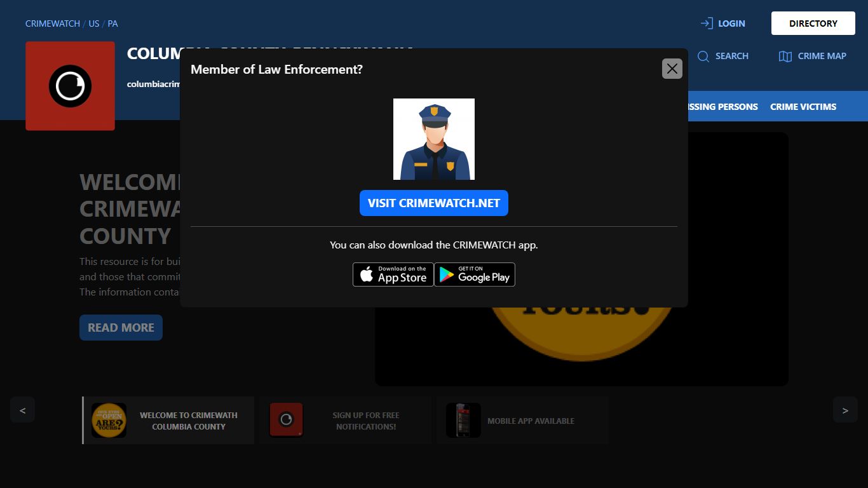The width and height of the screenshot is (868, 488).
Task: Open the Google Play download badge
Action: (x=475, y=274)
